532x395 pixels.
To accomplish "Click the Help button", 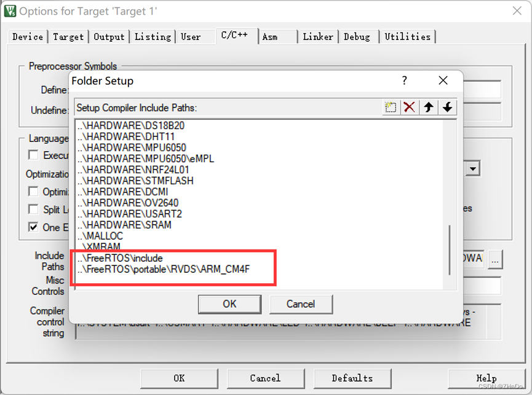I will pyautogui.click(x=486, y=378).
